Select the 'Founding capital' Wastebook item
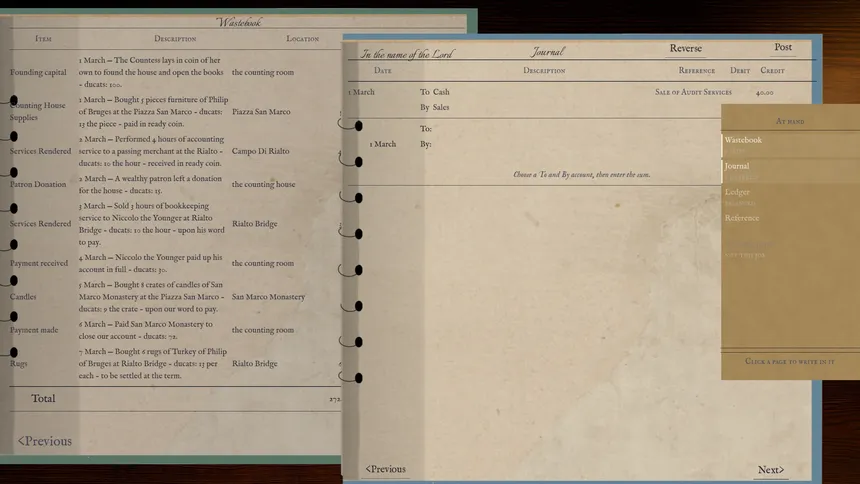Screen dimensions: 860x484 click(x=38, y=72)
